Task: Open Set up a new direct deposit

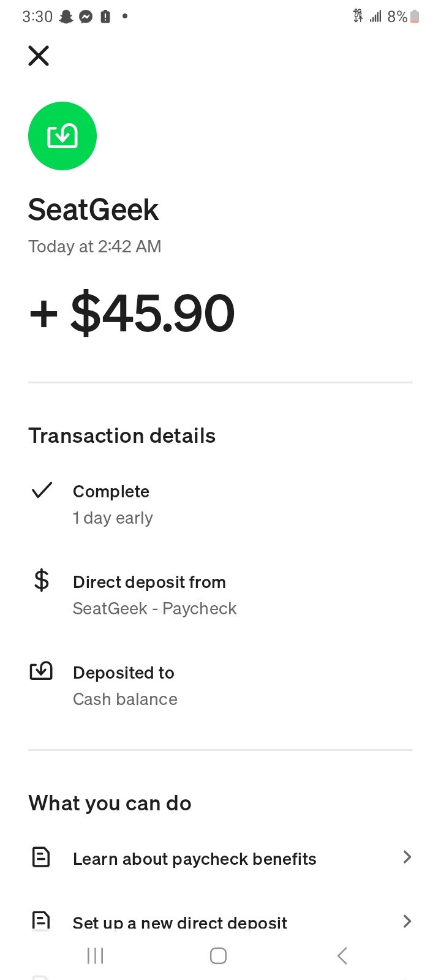Action: 179,922
